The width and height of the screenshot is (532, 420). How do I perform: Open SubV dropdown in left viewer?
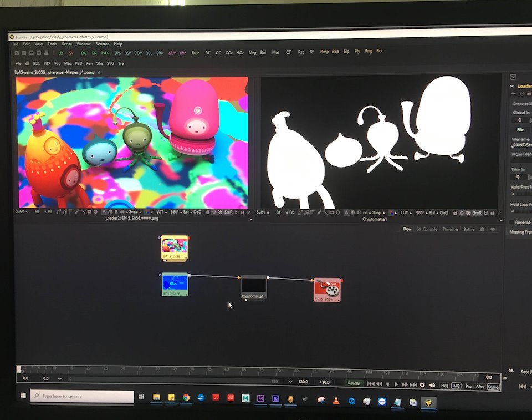(21, 211)
